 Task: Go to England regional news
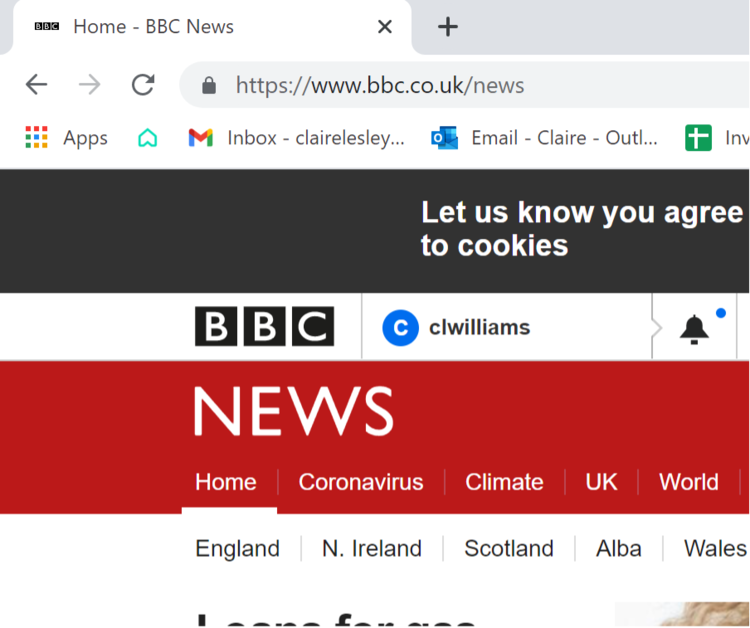click(237, 548)
